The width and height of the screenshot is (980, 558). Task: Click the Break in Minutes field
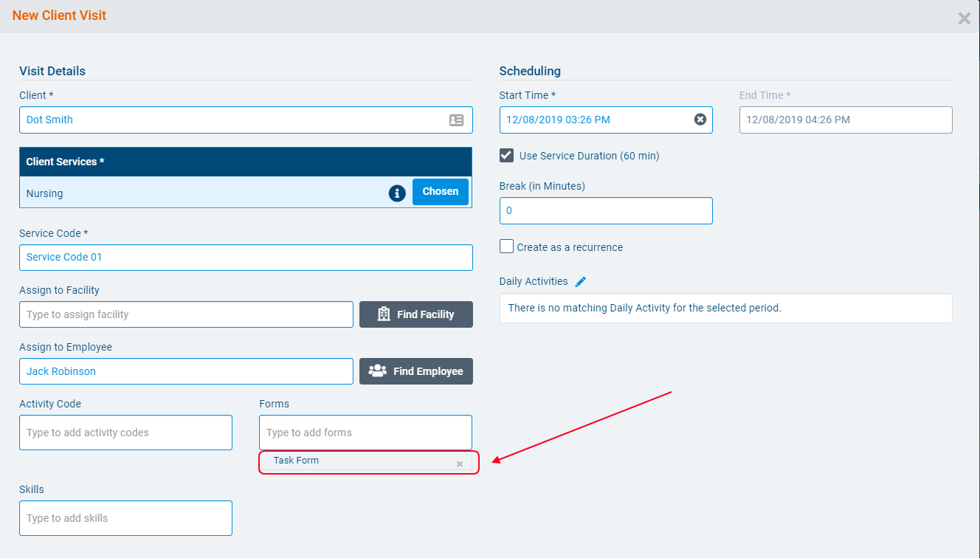[x=605, y=210]
